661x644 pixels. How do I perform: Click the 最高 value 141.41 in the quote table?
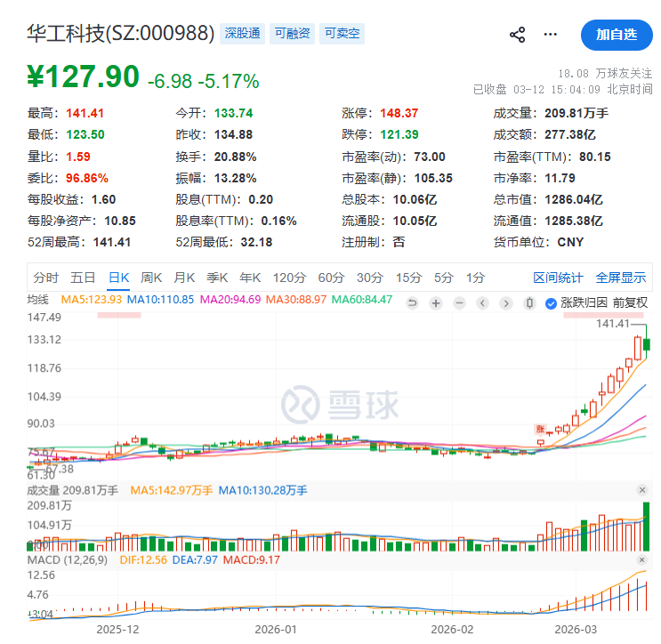click(85, 113)
